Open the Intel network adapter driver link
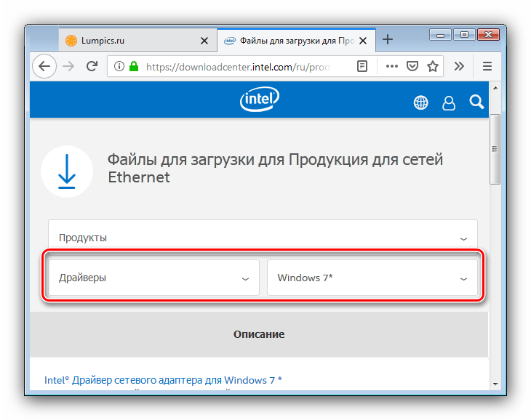Image resolution: width=531 pixels, height=420 pixels. pyautogui.click(x=163, y=380)
